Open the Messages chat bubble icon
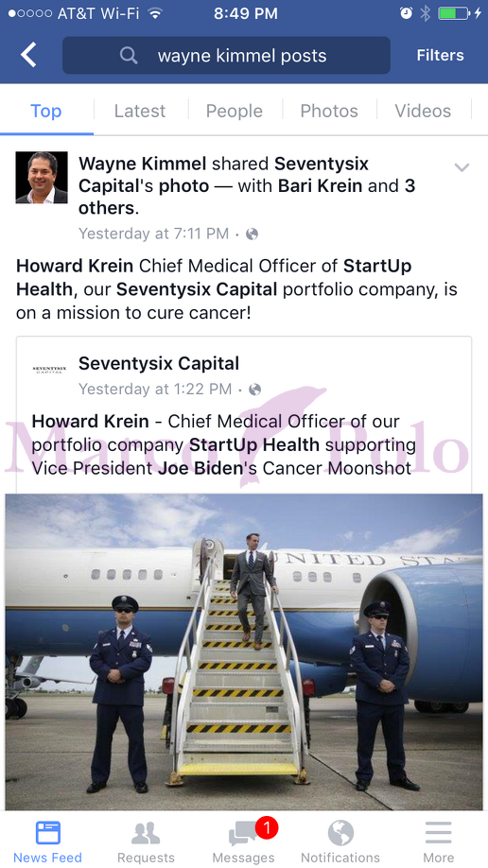The height and width of the screenshot is (868, 488). click(243, 833)
